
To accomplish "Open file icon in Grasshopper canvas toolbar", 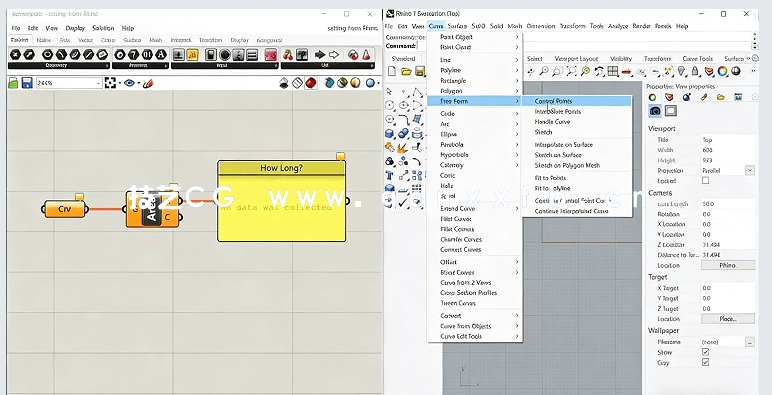I will 13,83.
